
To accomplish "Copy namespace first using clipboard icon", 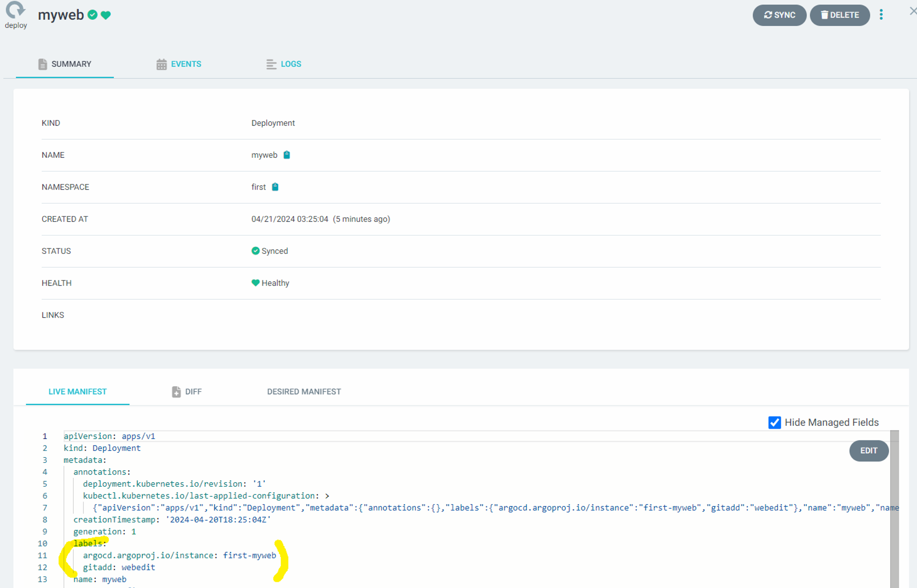I will coord(275,187).
